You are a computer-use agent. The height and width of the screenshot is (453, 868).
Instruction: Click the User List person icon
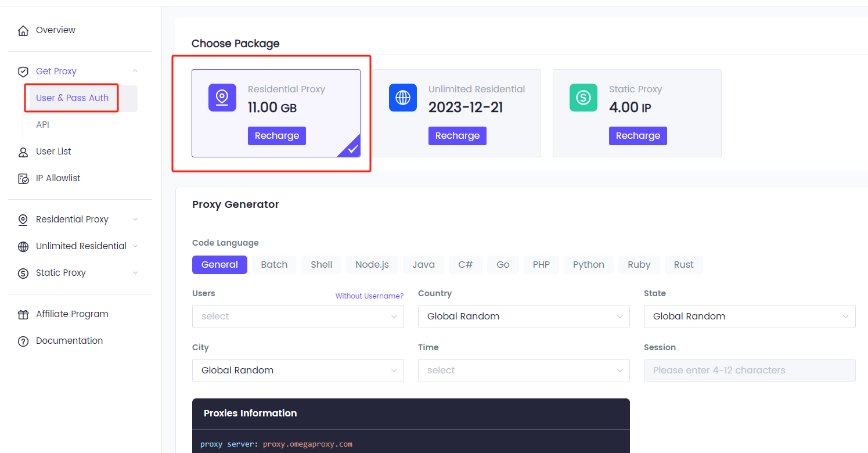pyautogui.click(x=23, y=152)
